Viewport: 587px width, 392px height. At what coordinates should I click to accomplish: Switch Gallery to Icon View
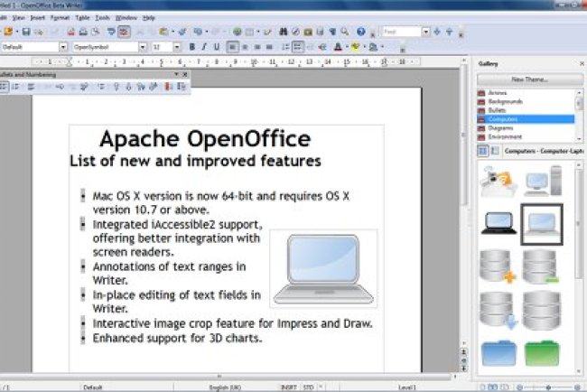point(483,151)
